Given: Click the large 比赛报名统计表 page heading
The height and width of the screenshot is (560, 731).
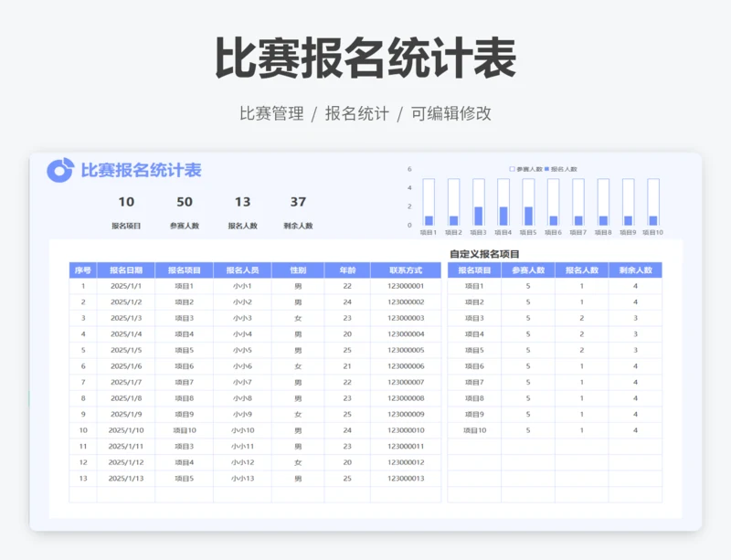Looking at the screenshot, I should (x=365, y=58).
